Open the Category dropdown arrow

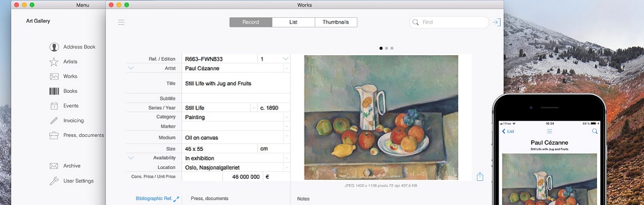click(x=287, y=117)
